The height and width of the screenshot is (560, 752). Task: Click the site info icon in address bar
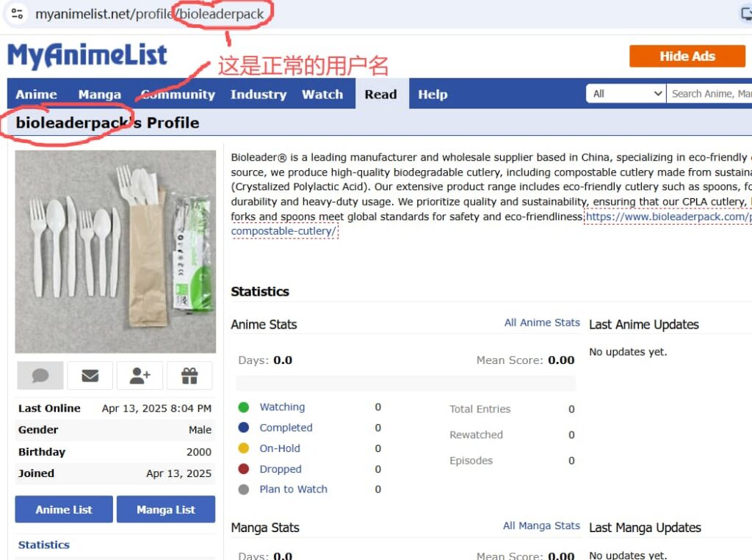pos(18,13)
